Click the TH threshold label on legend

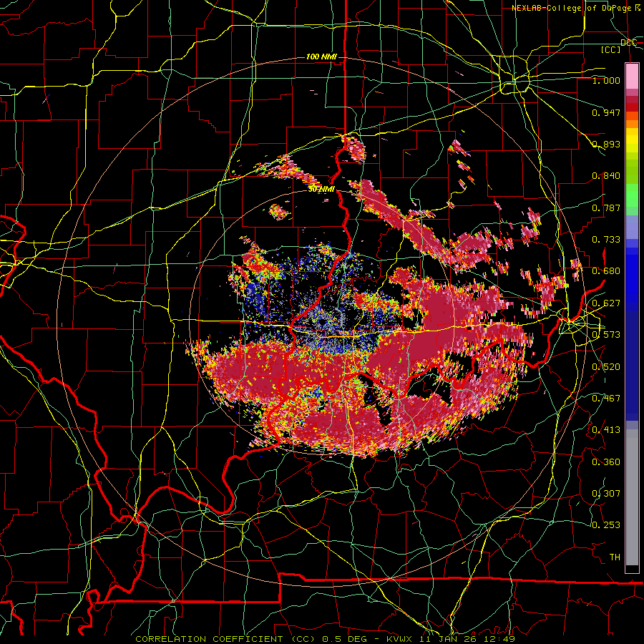point(615,557)
